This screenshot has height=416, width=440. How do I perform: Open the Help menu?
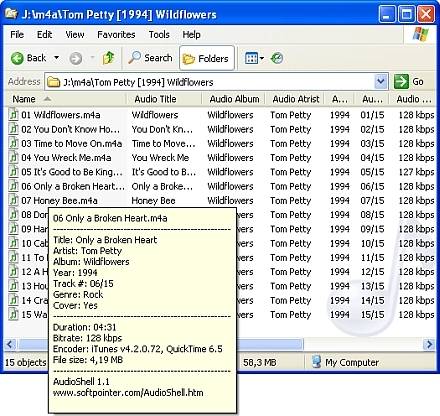coord(191,34)
